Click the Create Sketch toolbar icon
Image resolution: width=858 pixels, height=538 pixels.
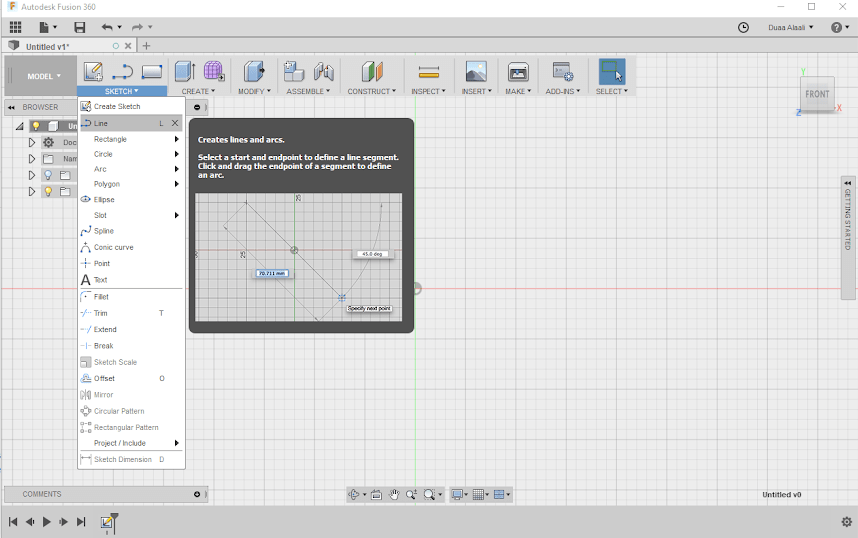point(93,72)
